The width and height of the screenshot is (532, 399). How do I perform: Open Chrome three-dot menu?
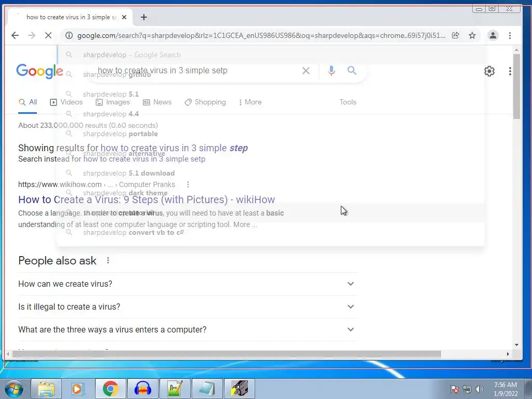click(x=510, y=35)
